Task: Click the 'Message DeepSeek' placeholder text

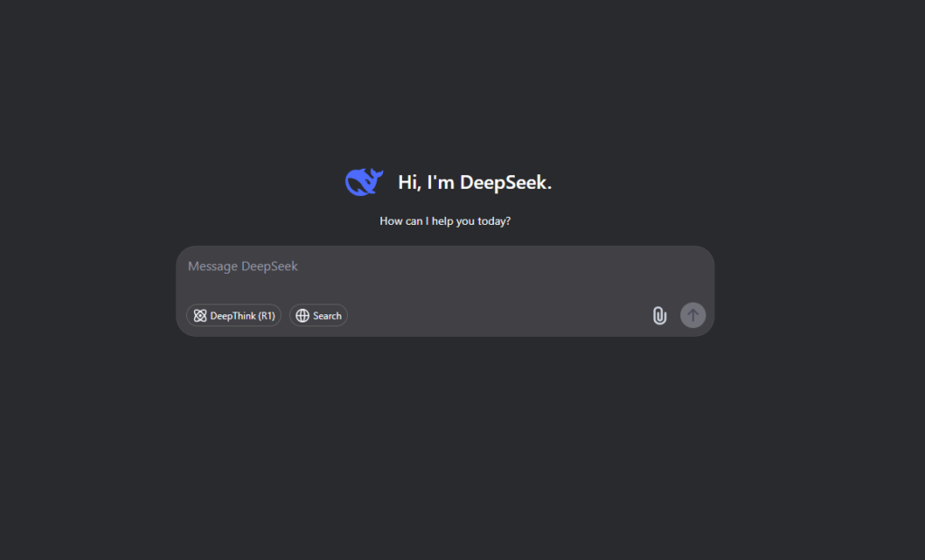Action: (x=243, y=266)
